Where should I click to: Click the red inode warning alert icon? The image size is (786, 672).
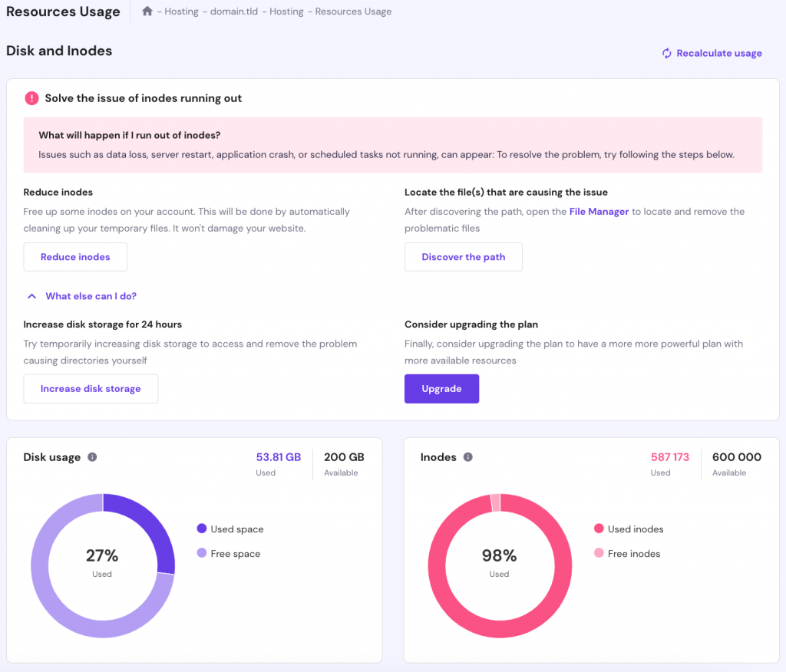31,98
